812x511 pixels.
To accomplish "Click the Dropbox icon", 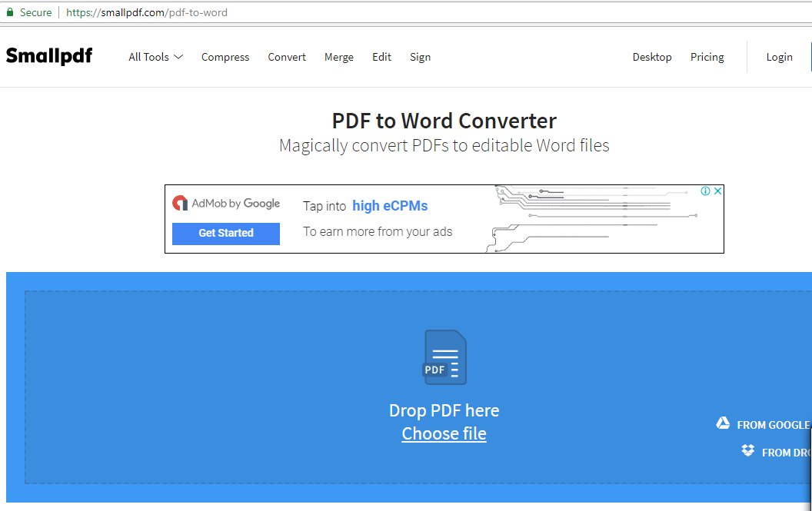I will click(x=747, y=451).
